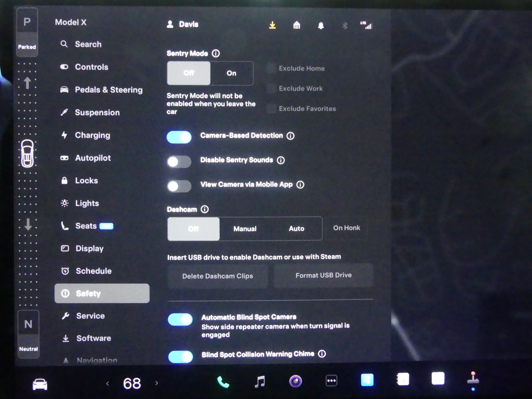Image resolution: width=532 pixels, height=399 pixels.
Task: Enable Disable Sentry Sounds toggle
Action: click(x=179, y=161)
